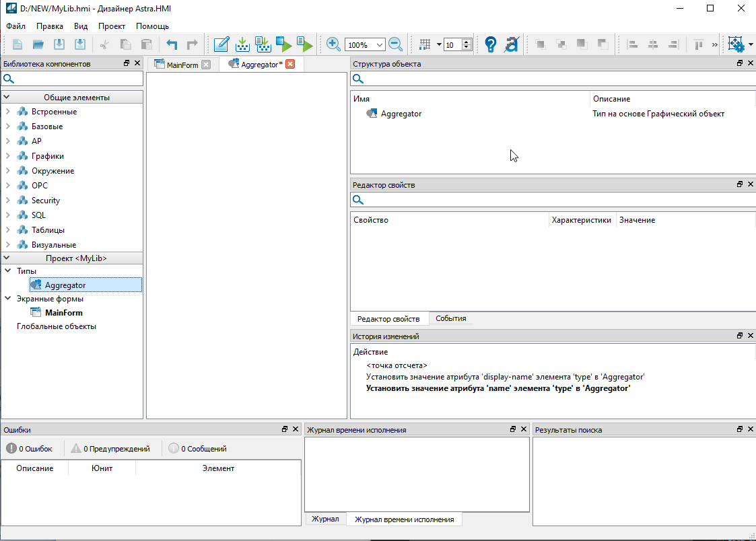This screenshot has height=541, width=756.
Task: Collapse the Общие элементы section
Action: point(7,98)
